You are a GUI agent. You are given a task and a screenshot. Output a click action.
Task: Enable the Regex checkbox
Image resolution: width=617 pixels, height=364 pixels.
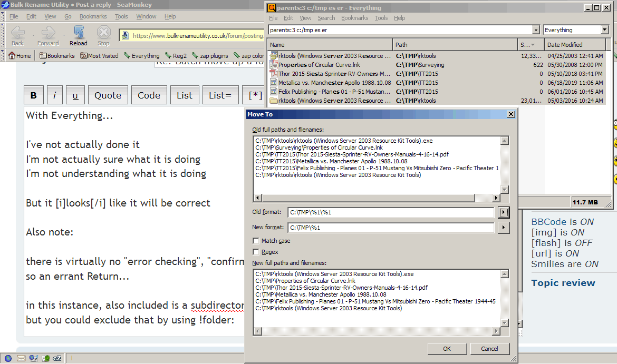coord(256,252)
